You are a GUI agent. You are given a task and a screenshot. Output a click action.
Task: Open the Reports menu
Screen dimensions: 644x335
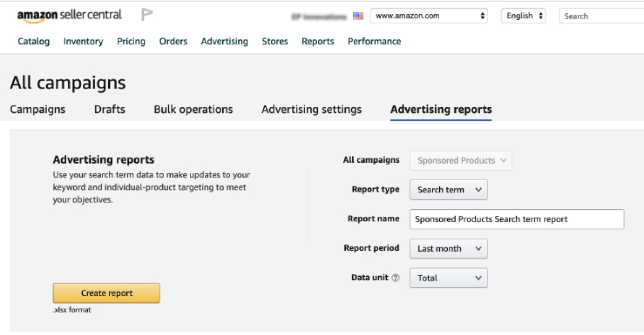318,41
